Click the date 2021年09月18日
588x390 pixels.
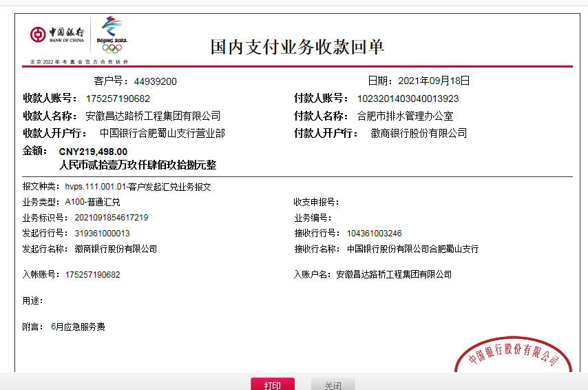[433, 81]
